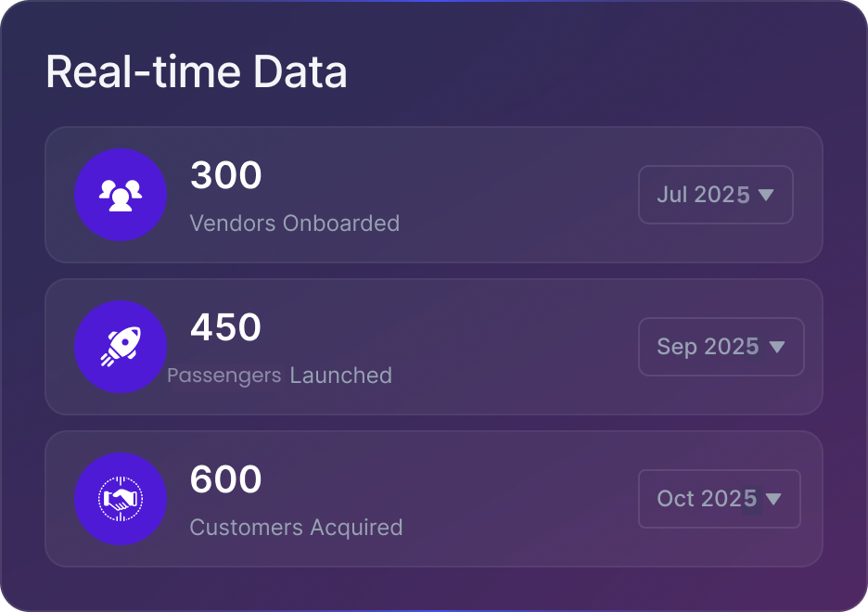This screenshot has height=612, width=868.
Task: Click the Vendors Onboarded people icon
Action: tap(121, 195)
